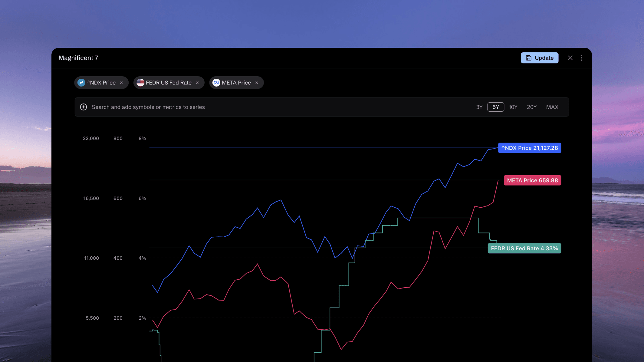Click the US flag icon on FEDR chip

140,83
